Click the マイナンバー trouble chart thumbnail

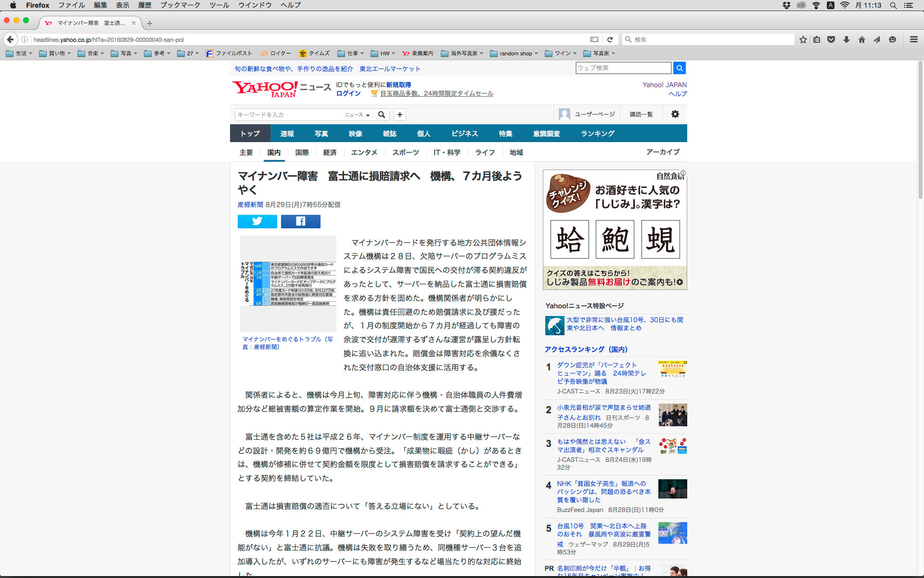pos(288,284)
